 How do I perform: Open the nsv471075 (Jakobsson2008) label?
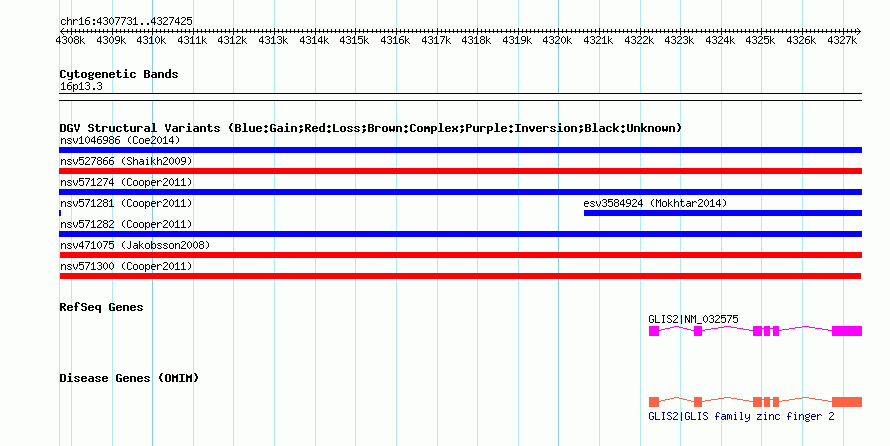(135, 245)
